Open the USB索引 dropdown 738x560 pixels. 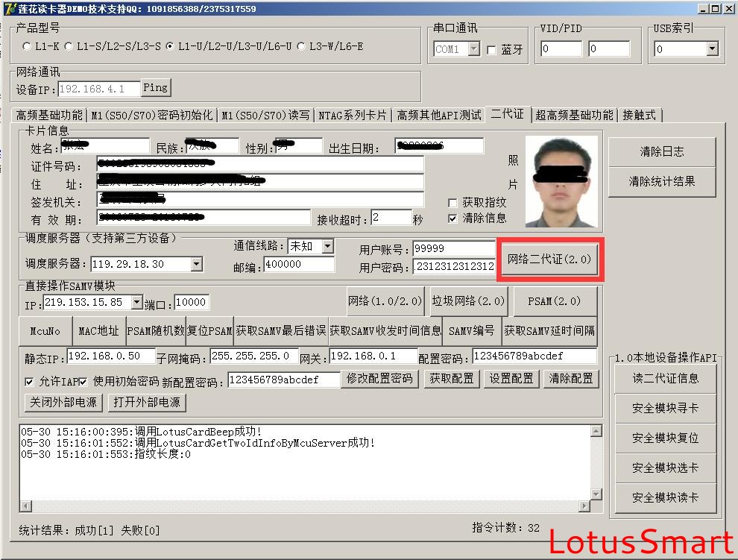pos(712,49)
